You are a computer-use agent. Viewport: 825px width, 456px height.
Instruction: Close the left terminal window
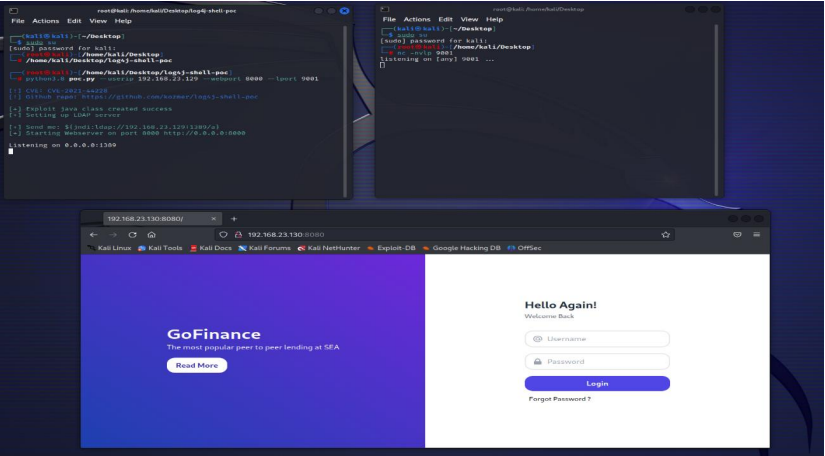(345, 11)
